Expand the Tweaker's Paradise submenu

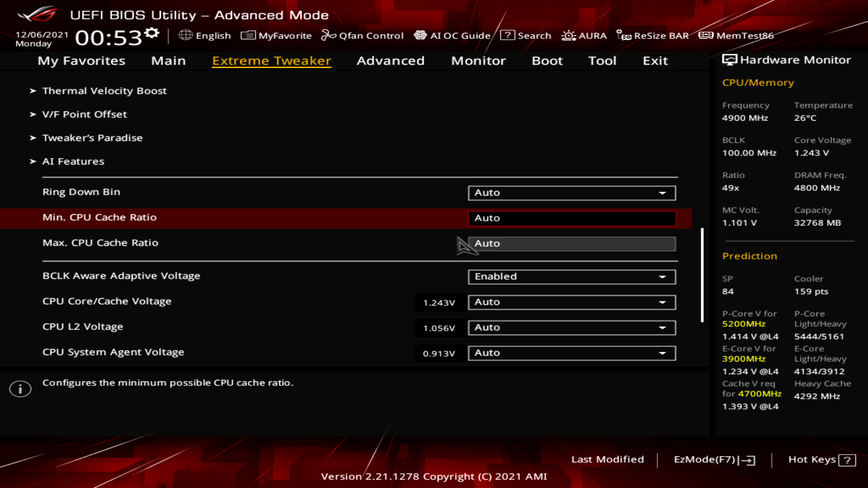tap(92, 138)
